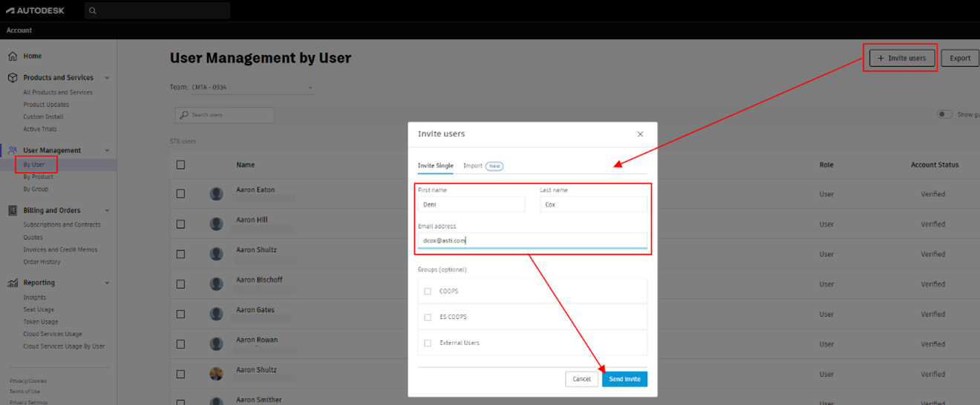Click the Cancel button in dialog
Image resolution: width=980 pixels, height=405 pixels.
pos(581,379)
